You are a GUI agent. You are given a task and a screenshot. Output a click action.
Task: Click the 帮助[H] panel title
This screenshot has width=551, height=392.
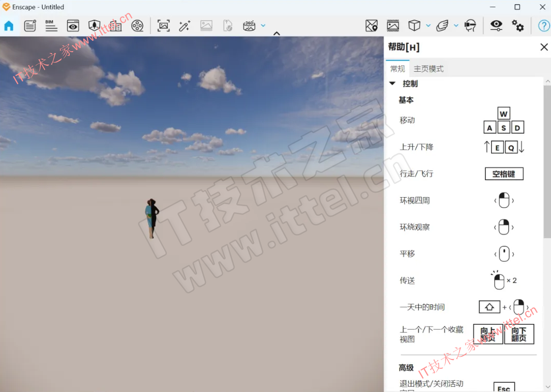[x=404, y=47]
